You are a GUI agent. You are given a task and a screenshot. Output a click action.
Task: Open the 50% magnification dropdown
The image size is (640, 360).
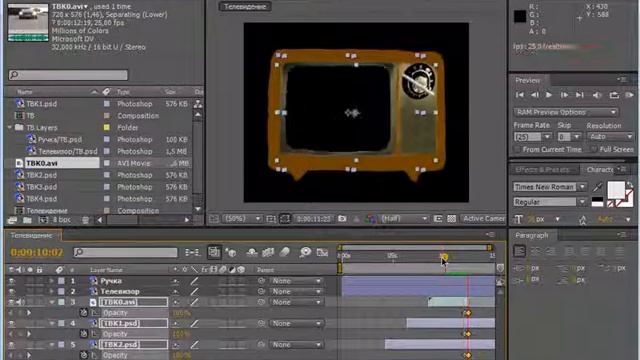pyautogui.click(x=242, y=219)
